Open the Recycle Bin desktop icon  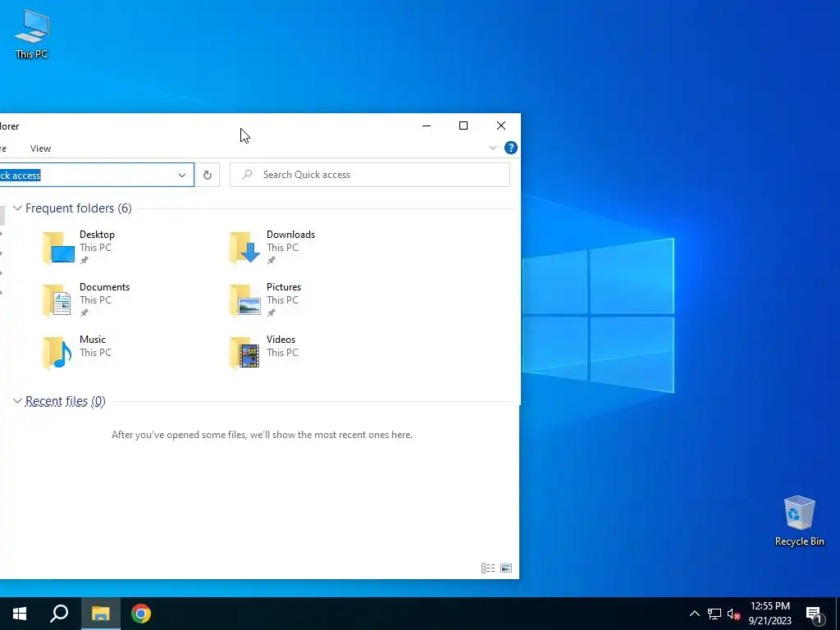pyautogui.click(x=799, y=521)
